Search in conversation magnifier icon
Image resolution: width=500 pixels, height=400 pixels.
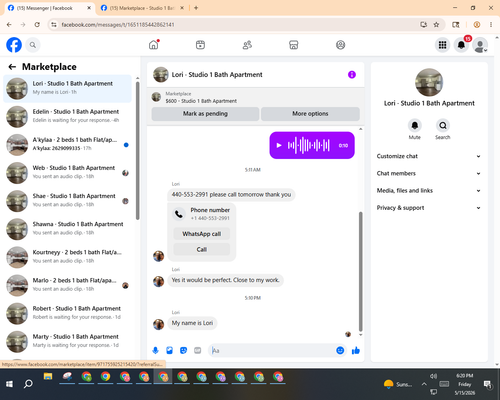(x=443, y=126)
